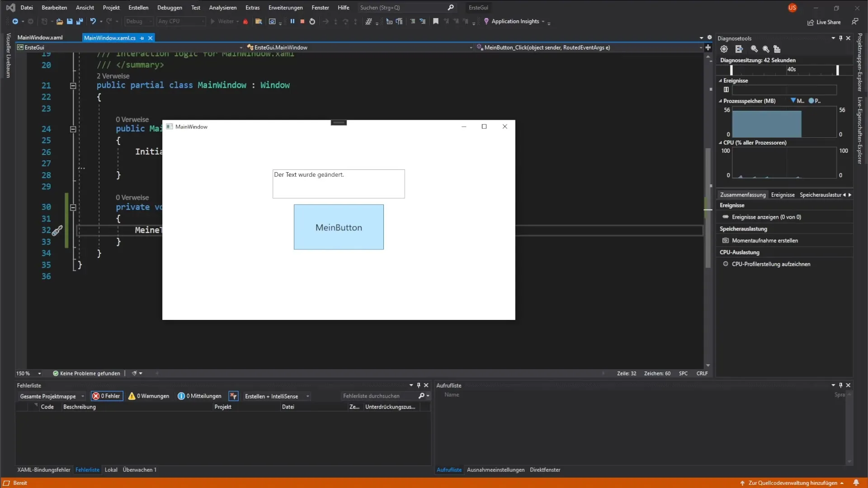Click the find in files folder icon

point(259,21)
